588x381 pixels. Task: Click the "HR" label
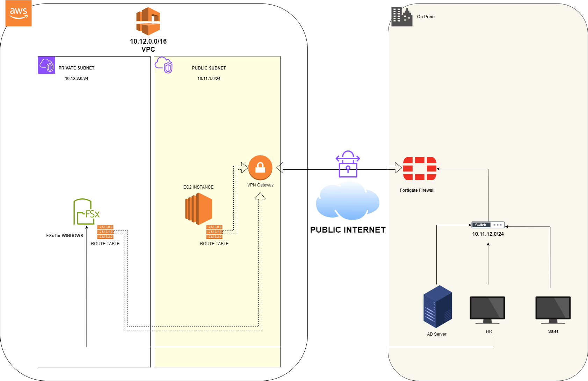(489, 331)
